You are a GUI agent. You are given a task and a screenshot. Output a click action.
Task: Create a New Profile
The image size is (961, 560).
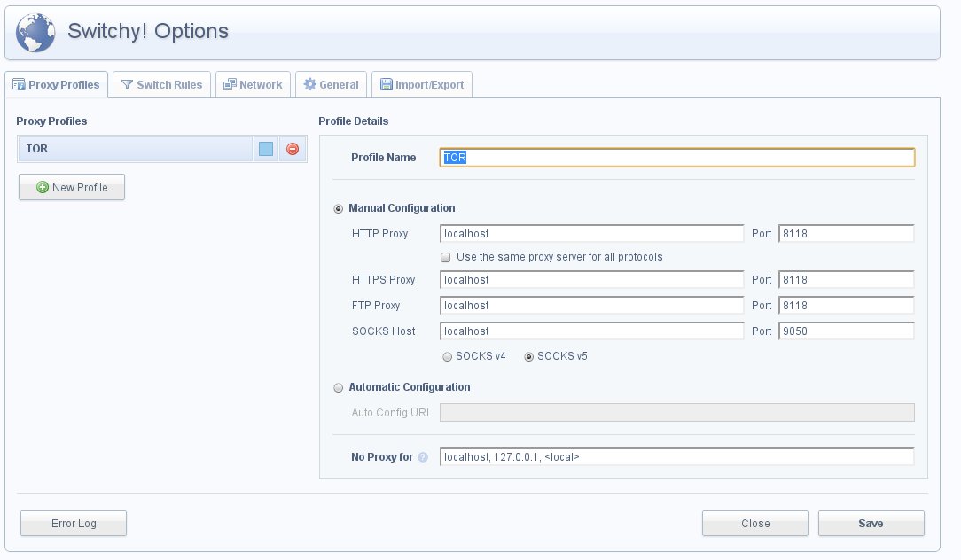72,188
